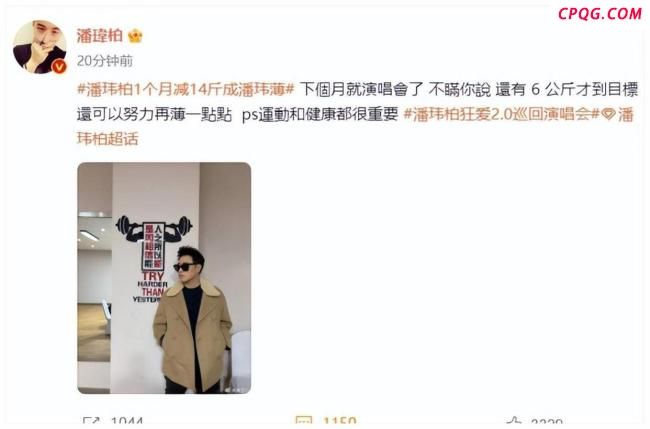Open hashtag #潘玮柏1个月减14斤成潘玮薄#

186,89
